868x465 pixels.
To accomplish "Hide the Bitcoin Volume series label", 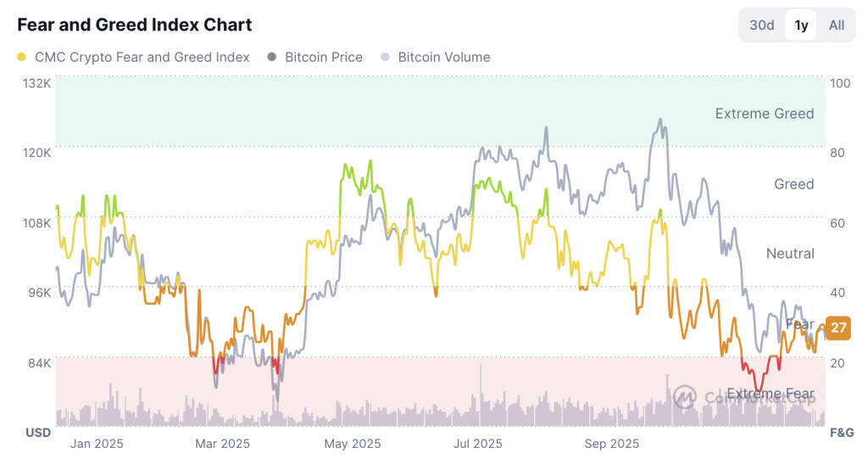I will 443,58.
